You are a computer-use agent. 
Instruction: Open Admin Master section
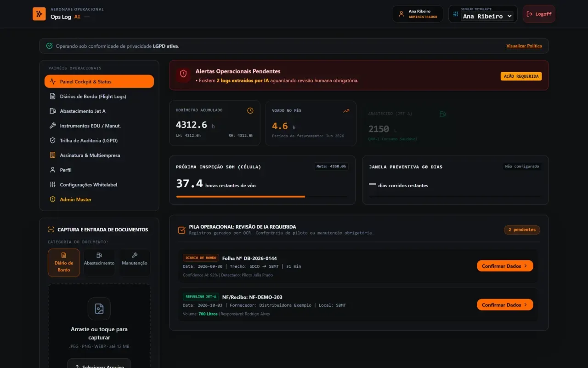[x=99, y=199]
